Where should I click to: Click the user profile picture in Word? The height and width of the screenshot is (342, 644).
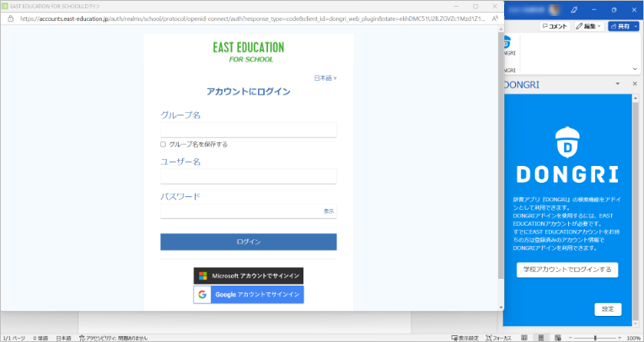[x=555, y=9]
